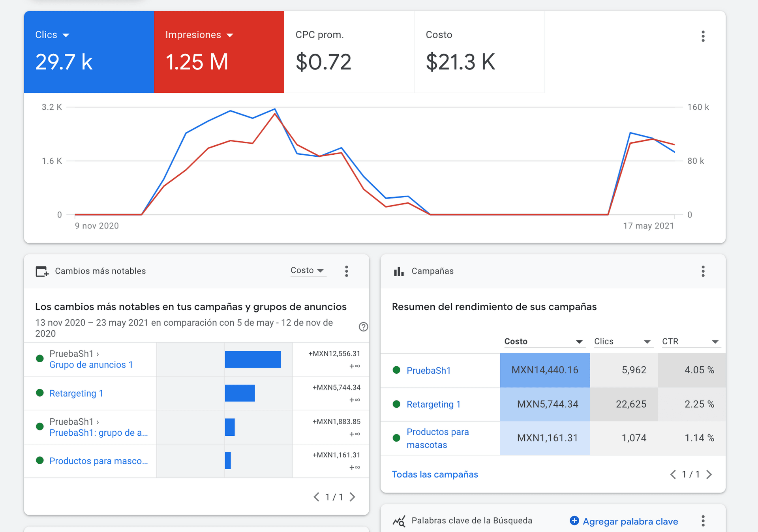Click the 2.25 % CTR cell
758x532 pixels.
pyautogui.click(x=692, y=404)
